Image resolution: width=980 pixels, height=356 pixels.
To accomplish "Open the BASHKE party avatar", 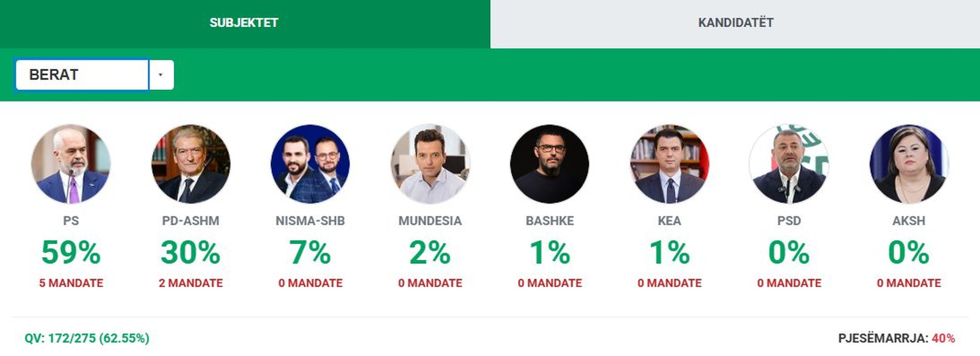I will 550,164.
